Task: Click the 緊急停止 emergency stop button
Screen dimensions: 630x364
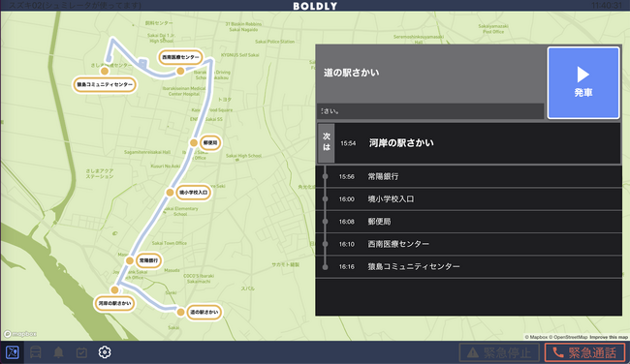Action: click(x=500, y=352)
